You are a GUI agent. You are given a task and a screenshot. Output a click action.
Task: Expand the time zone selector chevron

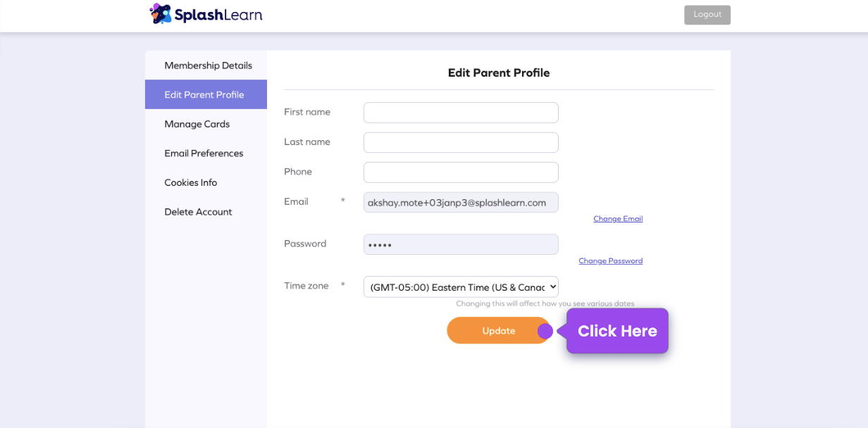(x=550, y=287)
